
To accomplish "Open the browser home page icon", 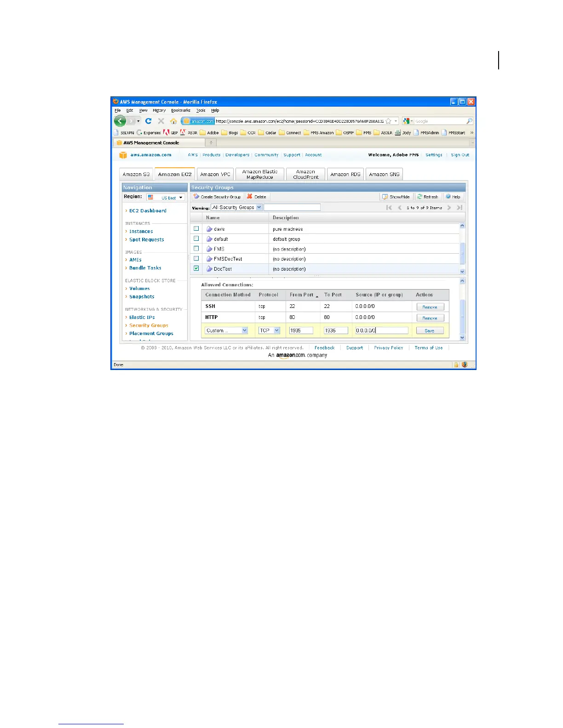I will pos(173,121).
